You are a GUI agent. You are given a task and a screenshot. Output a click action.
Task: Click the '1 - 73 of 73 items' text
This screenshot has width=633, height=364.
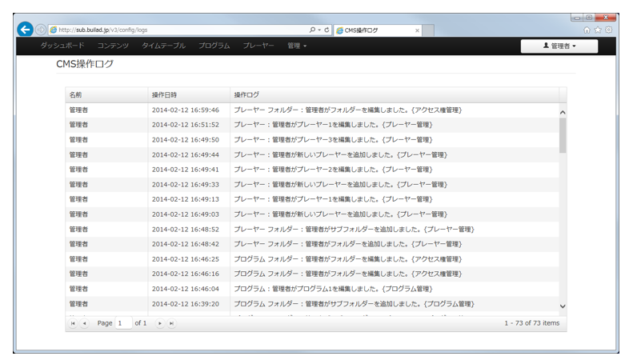tap(531, 323)
